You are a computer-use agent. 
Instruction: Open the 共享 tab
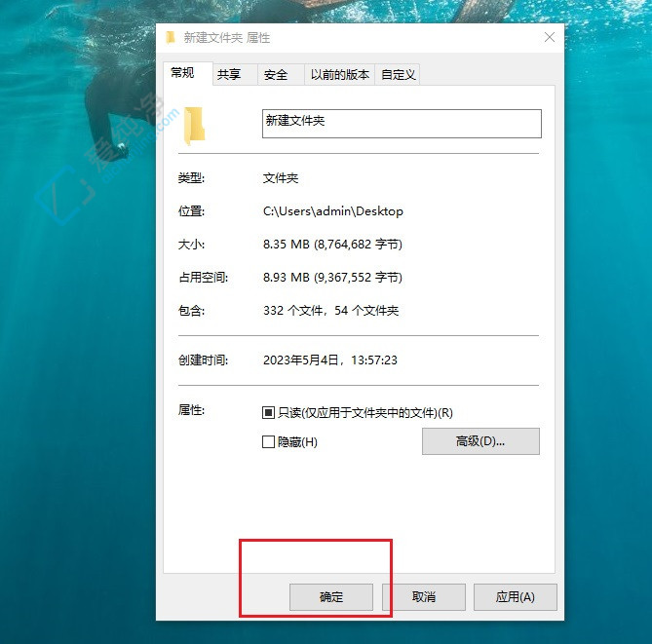[235, 75]
